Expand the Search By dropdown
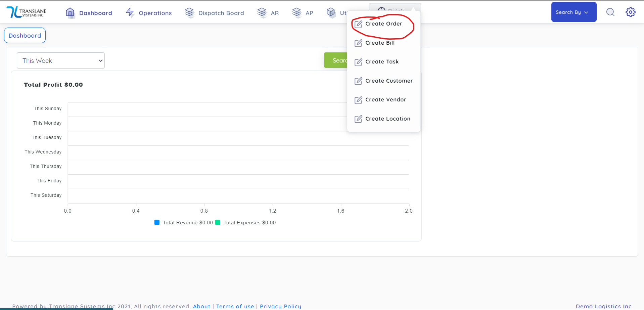The image size is (644, 310). click(x=573, y=12)
